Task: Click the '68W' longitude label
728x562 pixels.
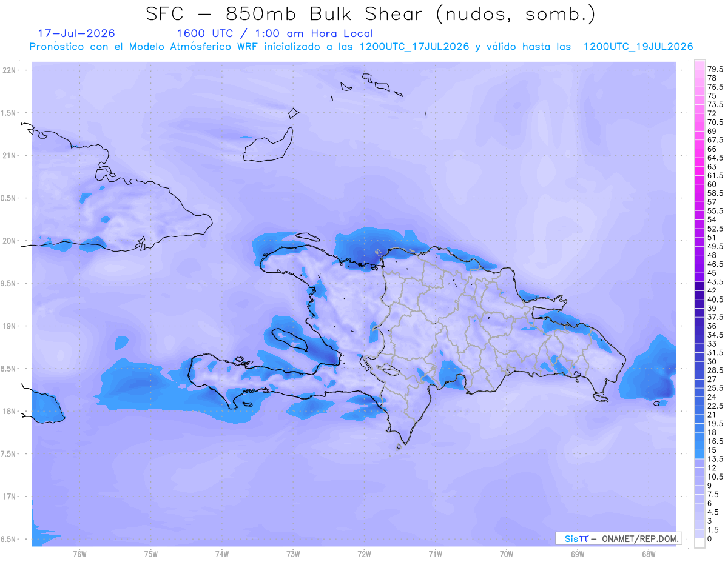Action: (649, 554)
